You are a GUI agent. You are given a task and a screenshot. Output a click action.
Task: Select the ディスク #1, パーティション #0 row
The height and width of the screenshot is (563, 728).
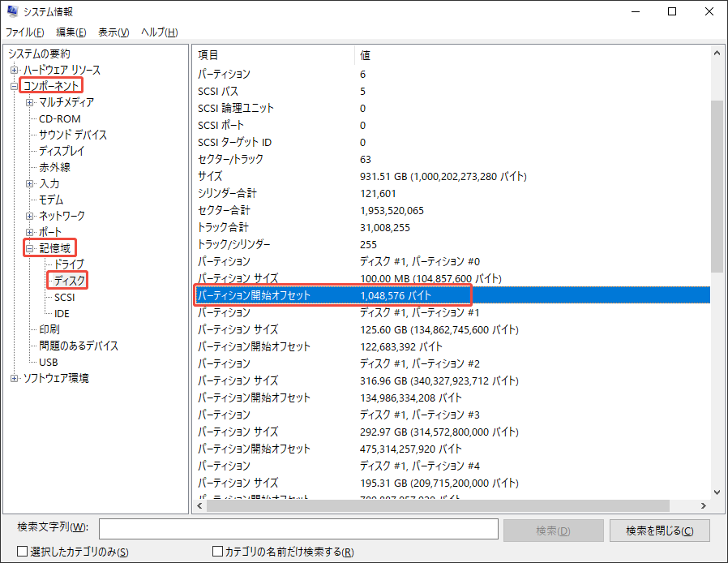[x=452, y=261]
